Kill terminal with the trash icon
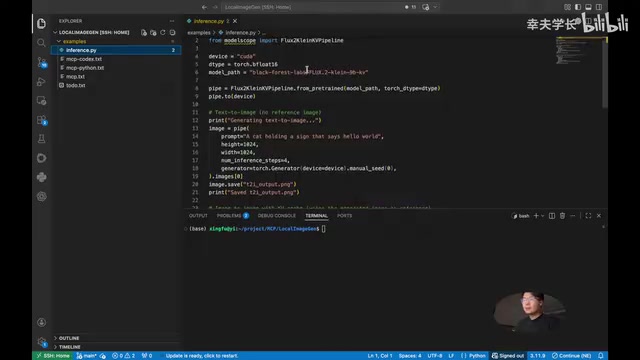The height and width of the screenshot is (360, 640). 562,216
